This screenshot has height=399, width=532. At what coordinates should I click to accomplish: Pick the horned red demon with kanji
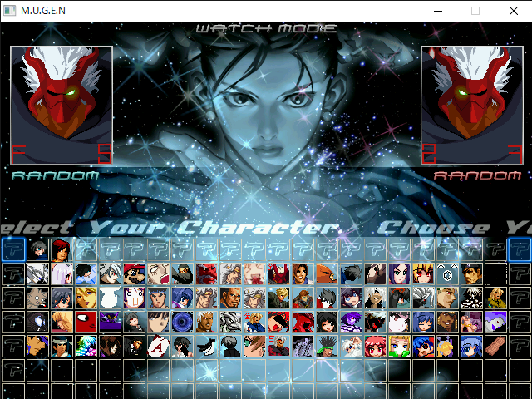pos(278,273)
